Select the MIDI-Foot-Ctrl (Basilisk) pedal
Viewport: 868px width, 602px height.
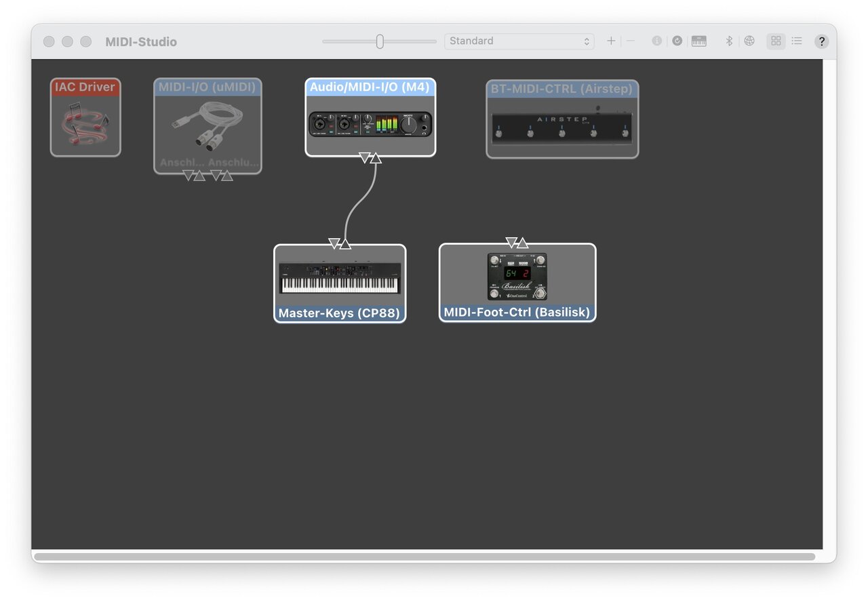[517, 283]
